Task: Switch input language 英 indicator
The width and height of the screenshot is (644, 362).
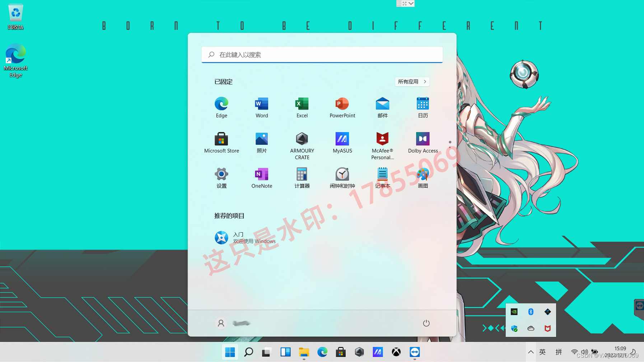Action: [x=542, y=352]
